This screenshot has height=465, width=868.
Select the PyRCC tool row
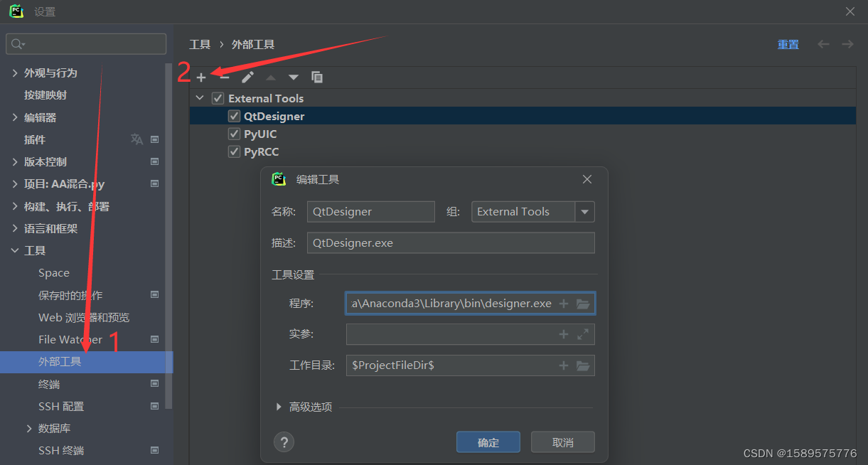(523, 151)
